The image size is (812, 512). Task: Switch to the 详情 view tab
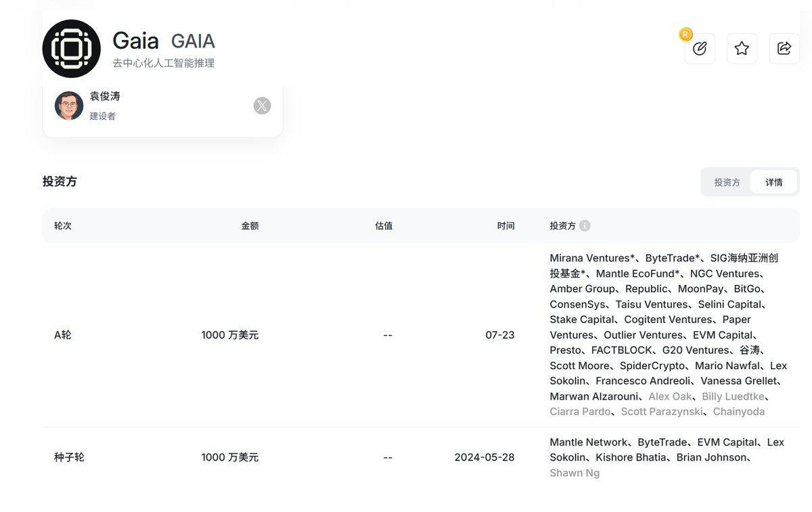[773, 182]
